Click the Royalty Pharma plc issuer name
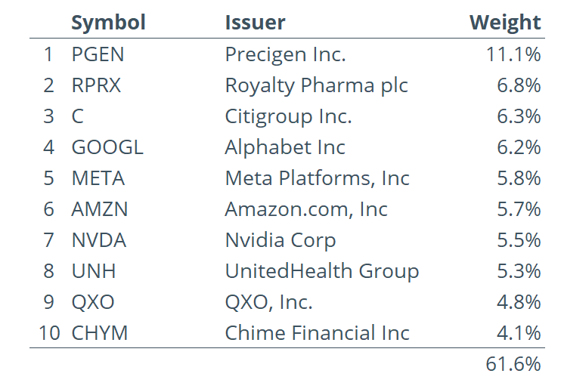The width and height of the screenshot is (561, 392). coord(316,86)
